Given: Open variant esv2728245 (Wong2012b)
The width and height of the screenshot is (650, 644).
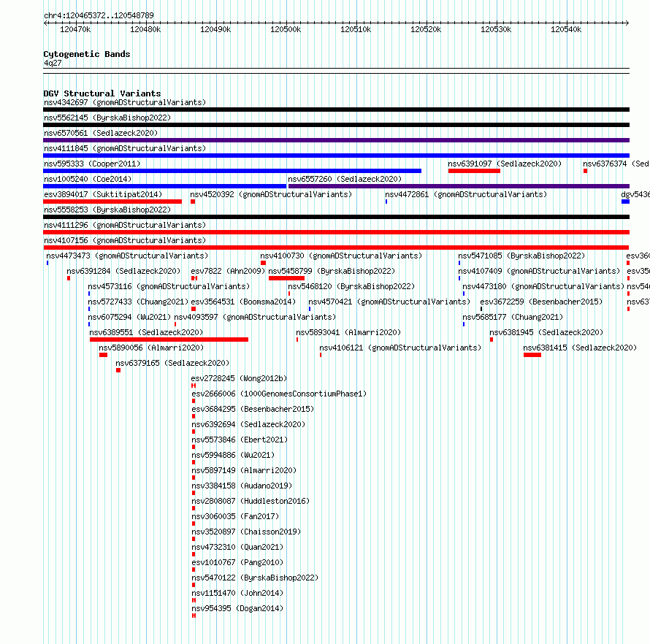Looking at the screenshot, I should coord(239,378).
